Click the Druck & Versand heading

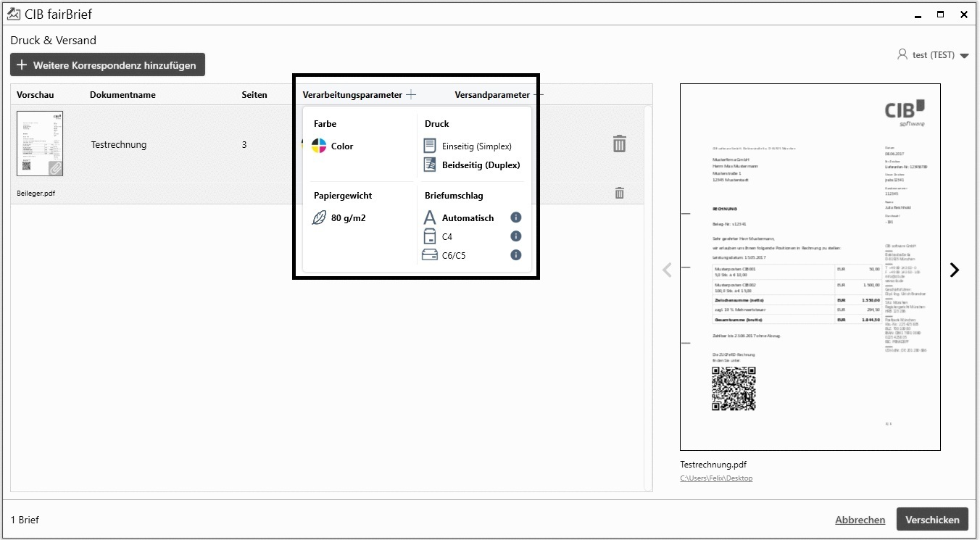click(x=54, y=41)
